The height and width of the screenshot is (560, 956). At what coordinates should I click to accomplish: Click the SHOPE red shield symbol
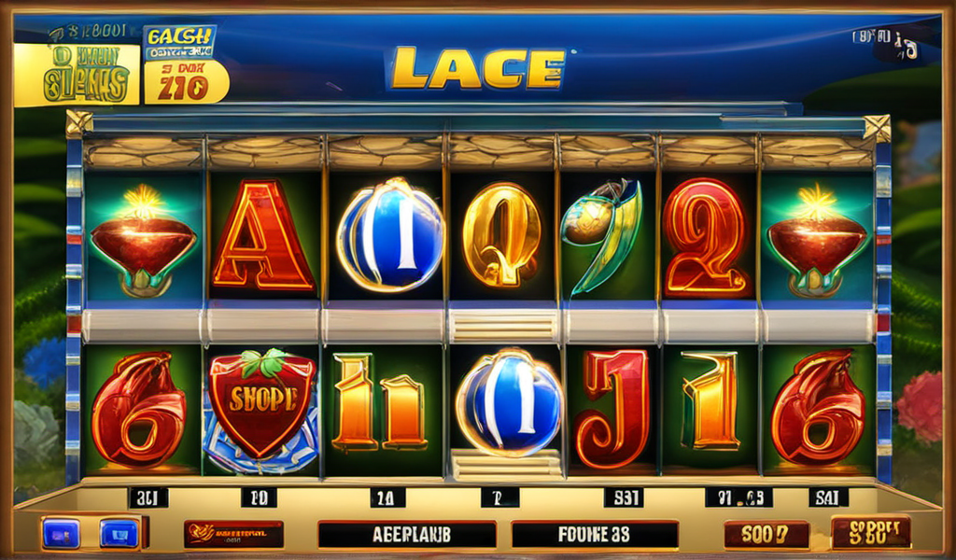(x=262, y=402)
